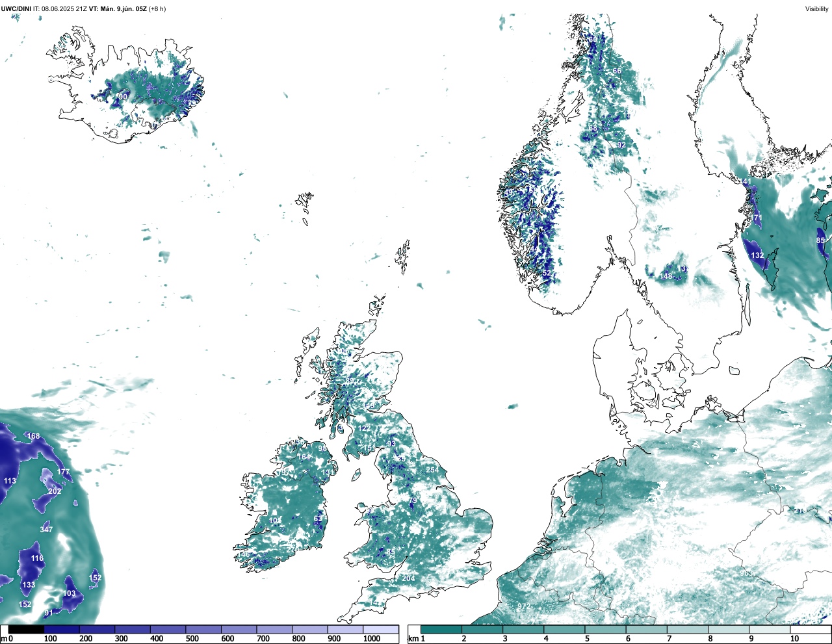Select the 7–8 km legend swatch
This screenshot has width=832, height=644.
point(688,630)
